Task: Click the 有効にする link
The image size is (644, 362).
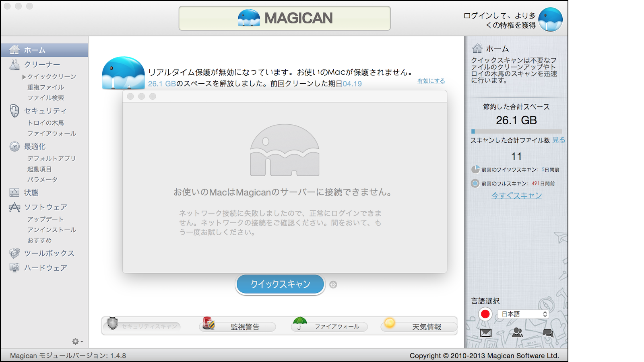Action: 431,81
